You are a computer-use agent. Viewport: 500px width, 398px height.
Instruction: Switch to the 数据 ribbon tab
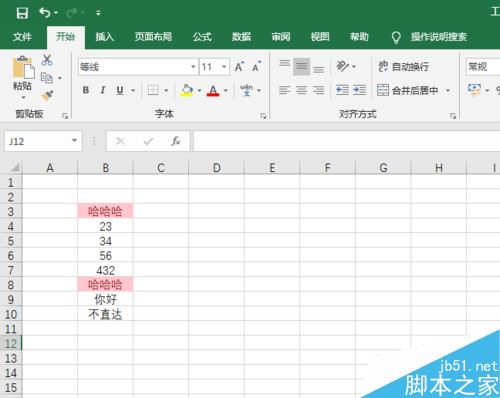pos(241,36)
